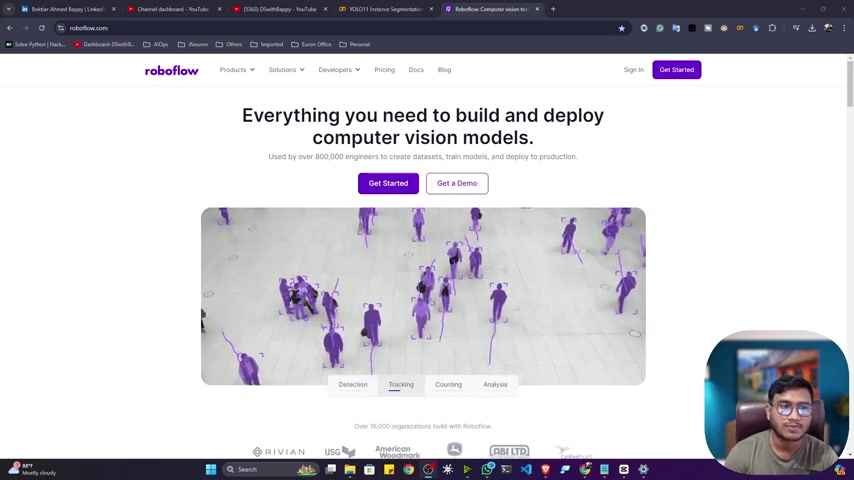Expand the Developers menu
854x480 pixels.
click(339, 70)
